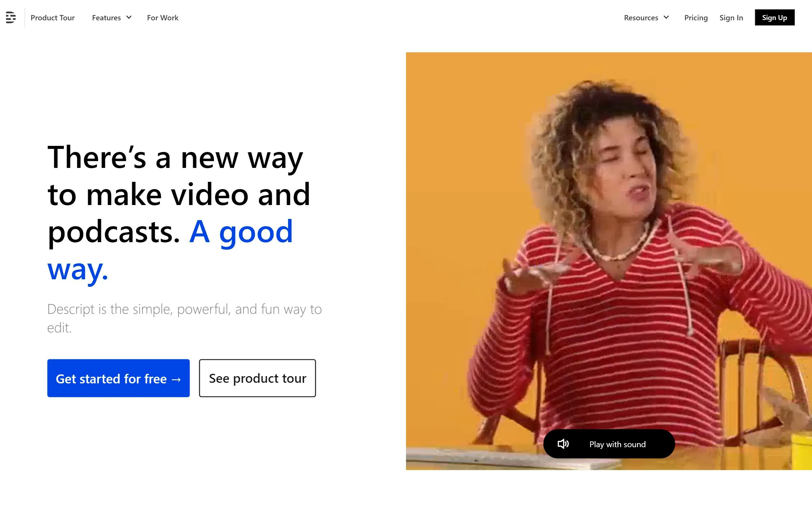Viewport: 812px width, 522px height.
Task: Click Sign In link
Action: pyautogui.click(x=731, y=18)
